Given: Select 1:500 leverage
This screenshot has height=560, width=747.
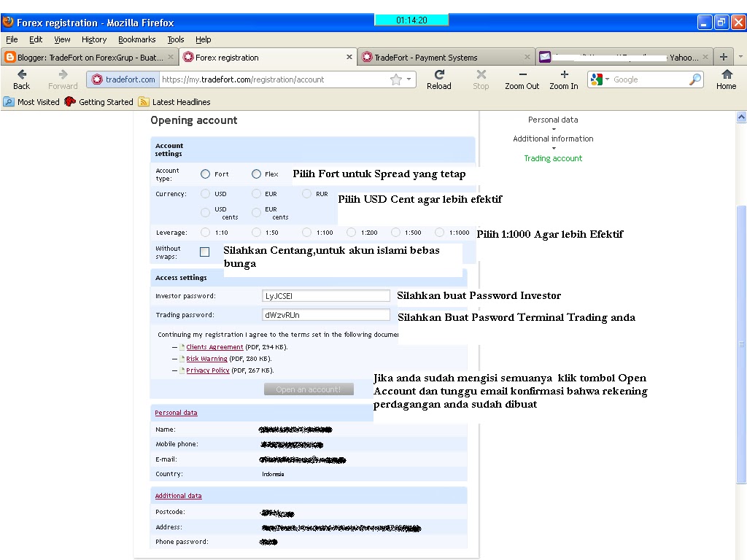Looking at the screenshot, I should 395,233.
